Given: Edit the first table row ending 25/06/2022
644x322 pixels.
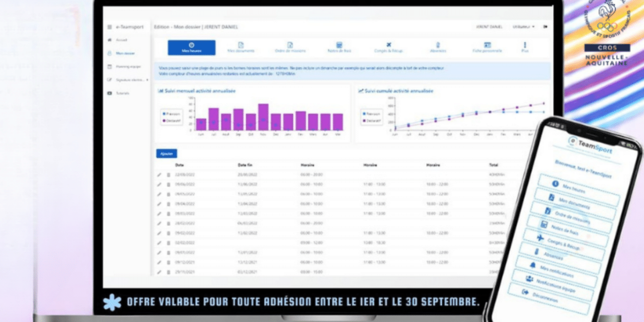Looking at the screenshot, I should [x=159, y=175].
